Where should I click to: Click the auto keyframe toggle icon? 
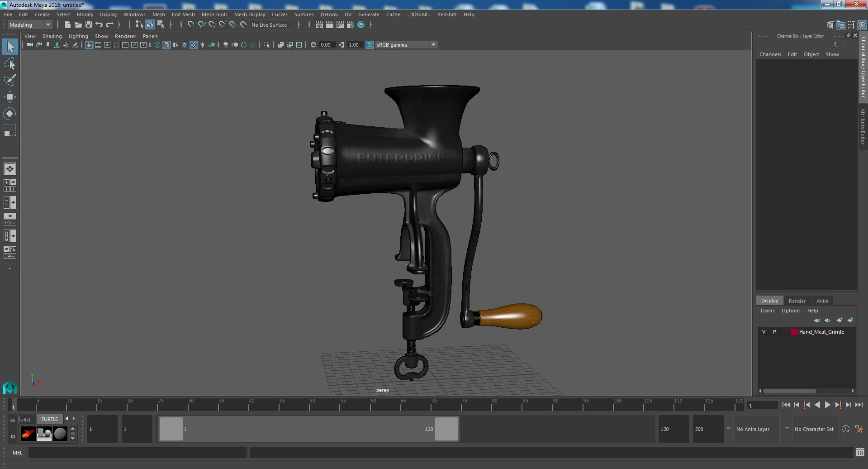tap(846, 429)
